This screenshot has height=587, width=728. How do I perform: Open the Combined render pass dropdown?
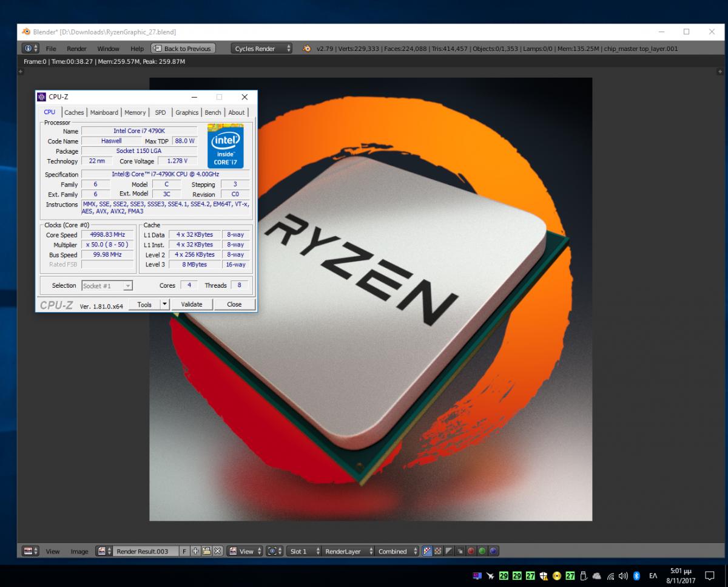(x=397, y=551)
